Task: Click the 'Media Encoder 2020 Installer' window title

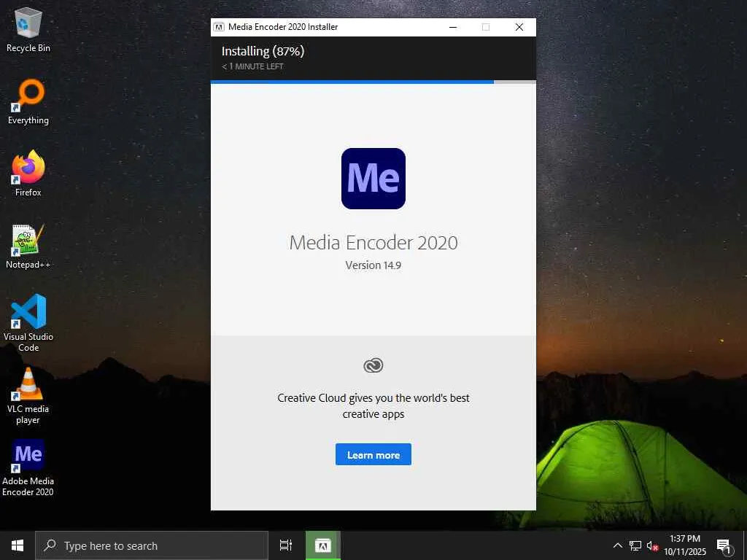Action: tap(283, 27)
